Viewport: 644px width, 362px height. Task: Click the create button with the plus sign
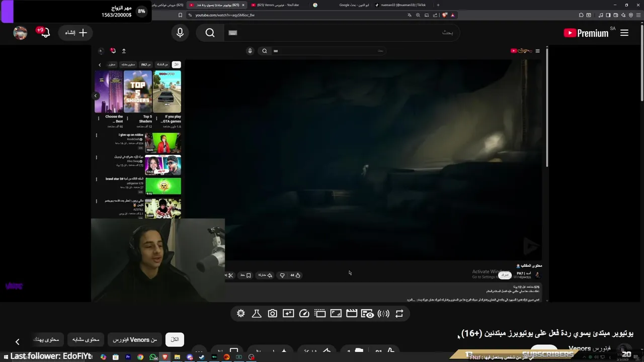tap(76, 33)
